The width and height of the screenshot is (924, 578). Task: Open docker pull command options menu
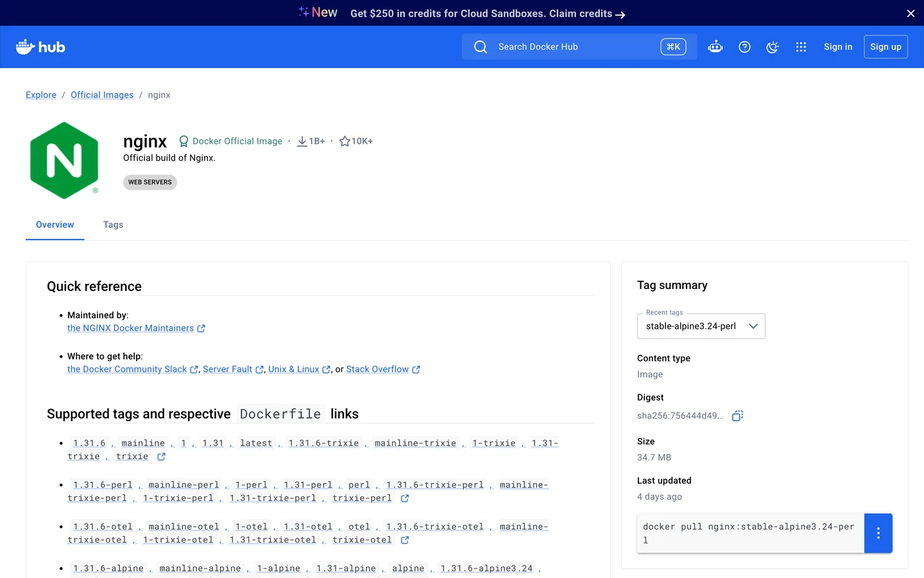coord(878,533)
